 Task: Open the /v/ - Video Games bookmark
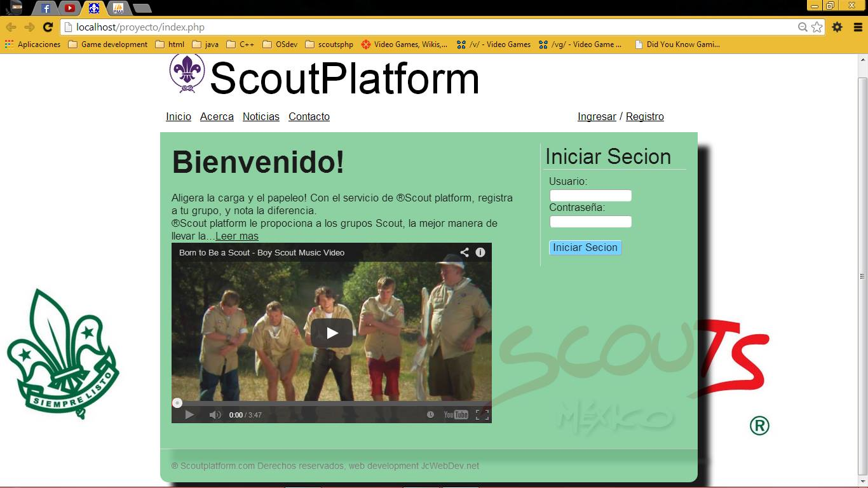tap(494, 44)
